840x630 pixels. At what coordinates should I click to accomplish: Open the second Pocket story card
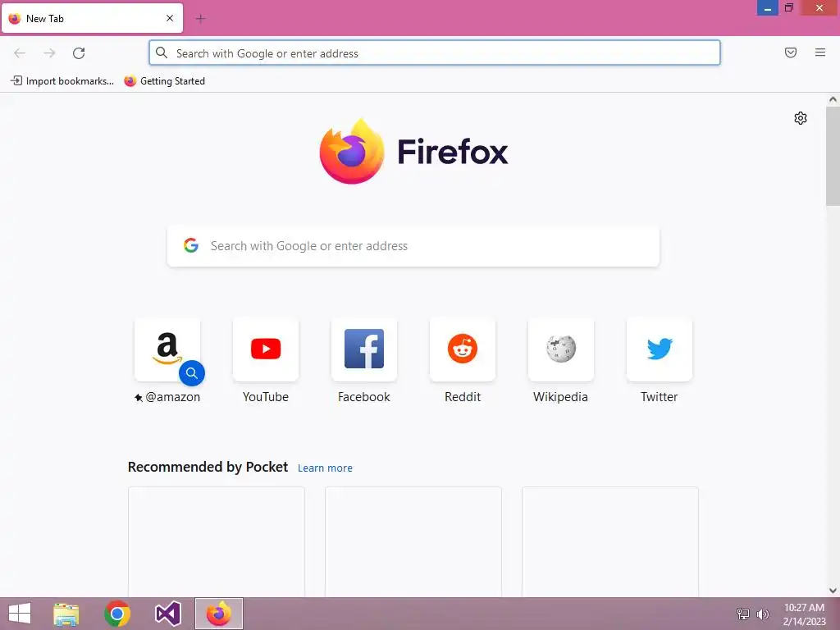(413, 541)
